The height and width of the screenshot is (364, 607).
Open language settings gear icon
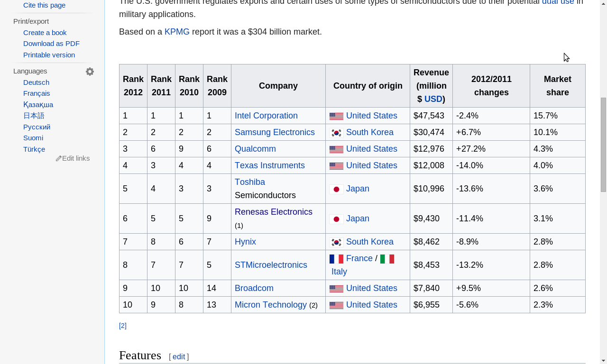90,72
